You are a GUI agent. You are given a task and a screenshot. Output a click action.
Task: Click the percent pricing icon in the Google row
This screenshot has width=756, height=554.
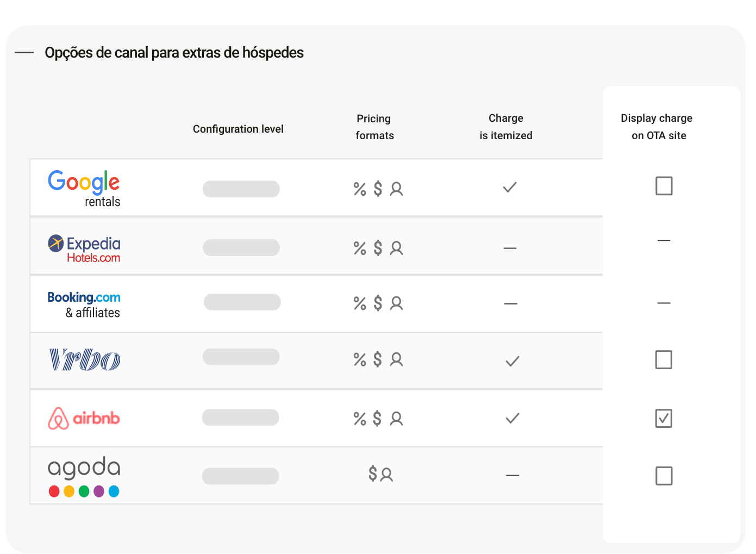pos(360,189)
